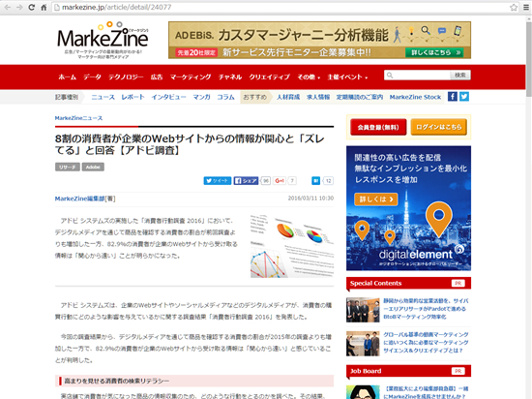
Task: Click the Google +1 share button
Action: [x=280, y=181]
